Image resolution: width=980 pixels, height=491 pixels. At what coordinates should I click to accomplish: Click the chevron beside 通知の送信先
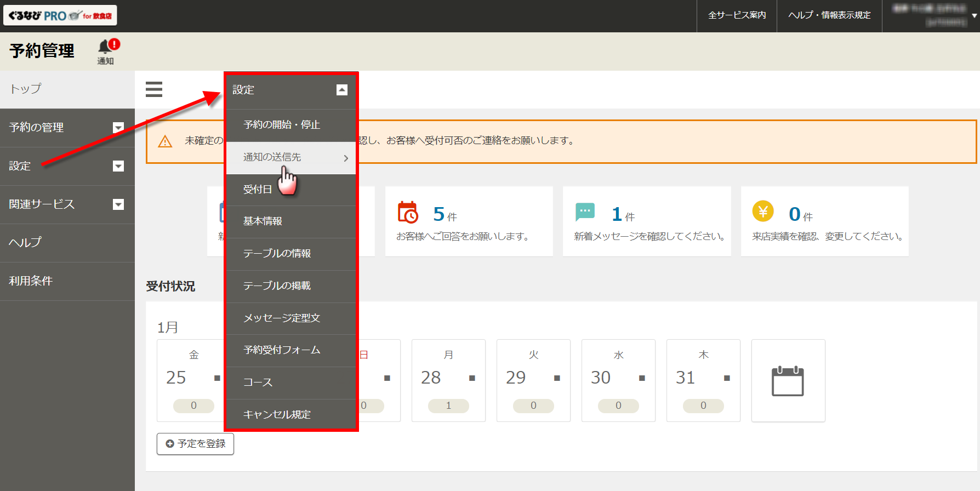point(346,158)
